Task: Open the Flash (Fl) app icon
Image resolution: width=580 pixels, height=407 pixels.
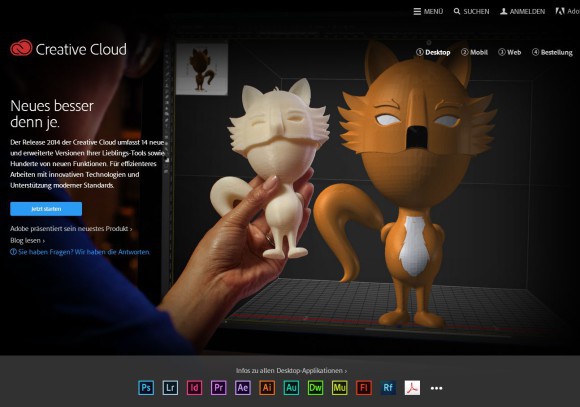Action: coord(364,388)
